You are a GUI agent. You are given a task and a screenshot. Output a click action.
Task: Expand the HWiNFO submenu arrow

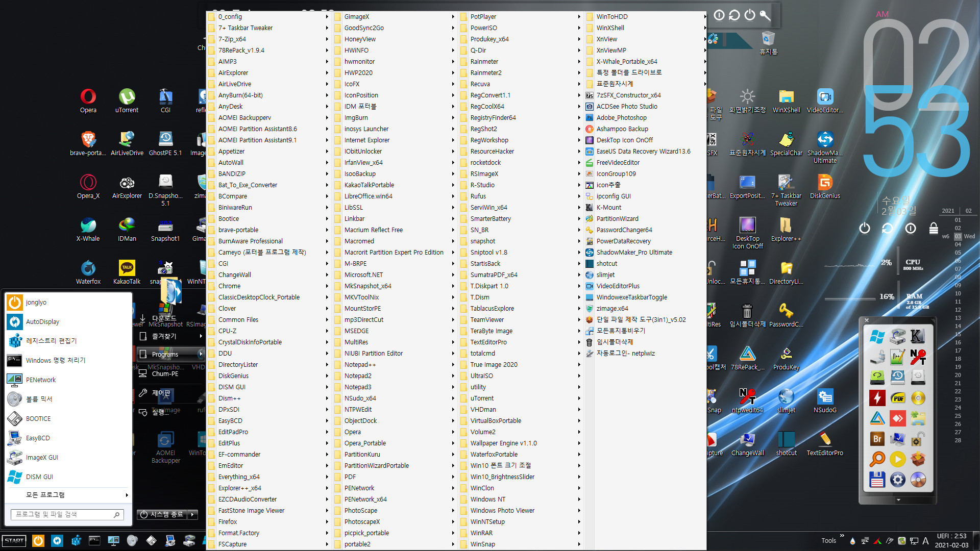click(x=453, y=50)
